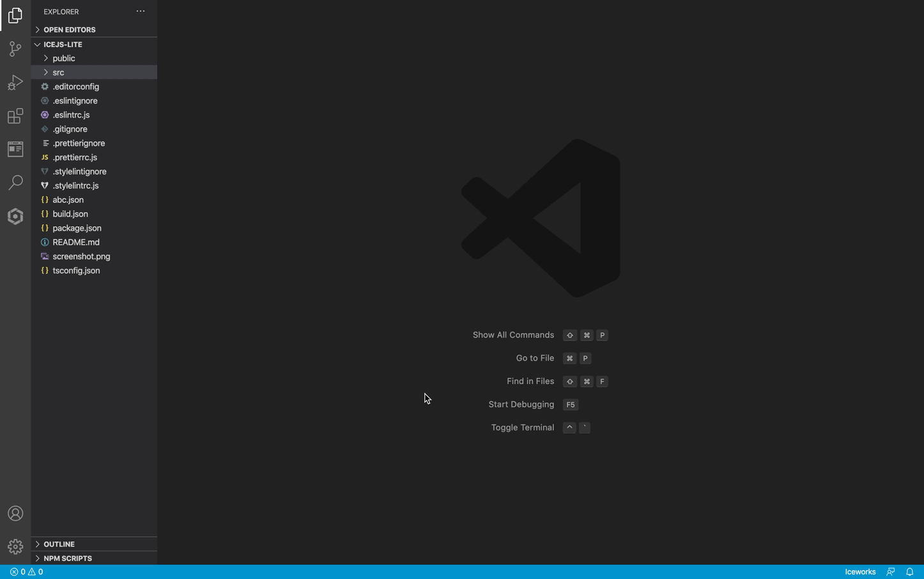The height and width of the screenshot is (579, 924).
Task: Open the Search view
Action: click(15, 183)
